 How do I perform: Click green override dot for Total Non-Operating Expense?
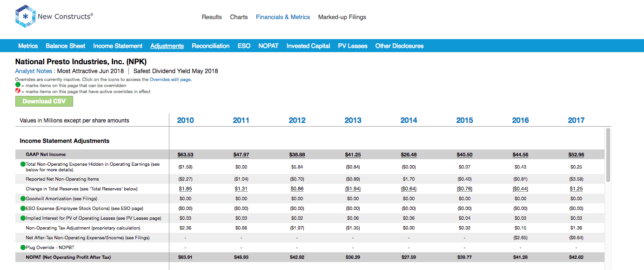(23, 164)
